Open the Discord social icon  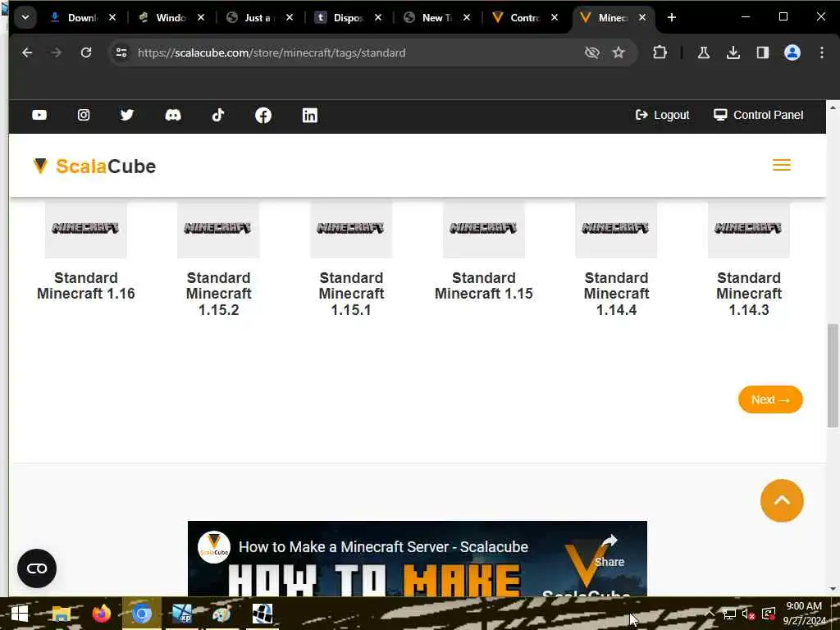172,115
